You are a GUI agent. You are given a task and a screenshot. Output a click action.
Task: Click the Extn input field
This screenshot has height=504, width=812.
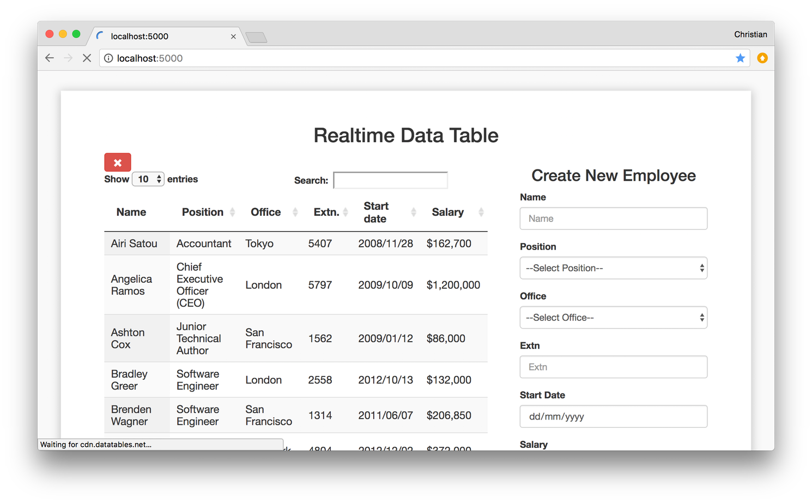[x=614, y=367]
